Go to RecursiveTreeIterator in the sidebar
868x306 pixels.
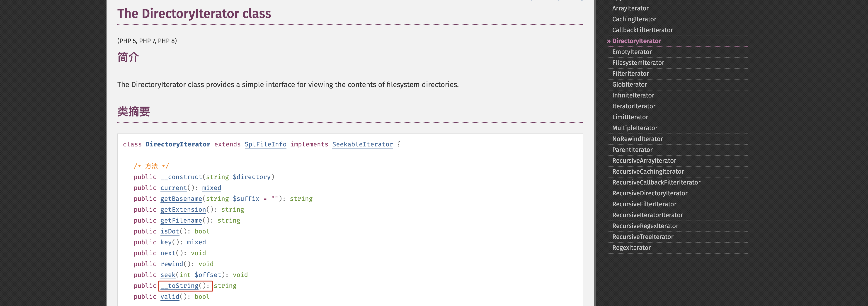coord(643,237)
